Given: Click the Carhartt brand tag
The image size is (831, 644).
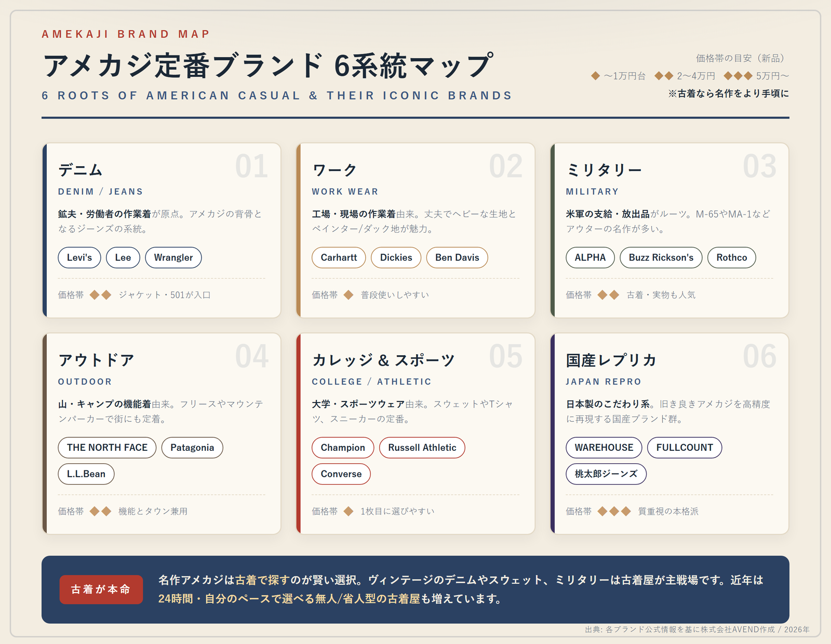Looking at the screenshot, I should [339, 258].
